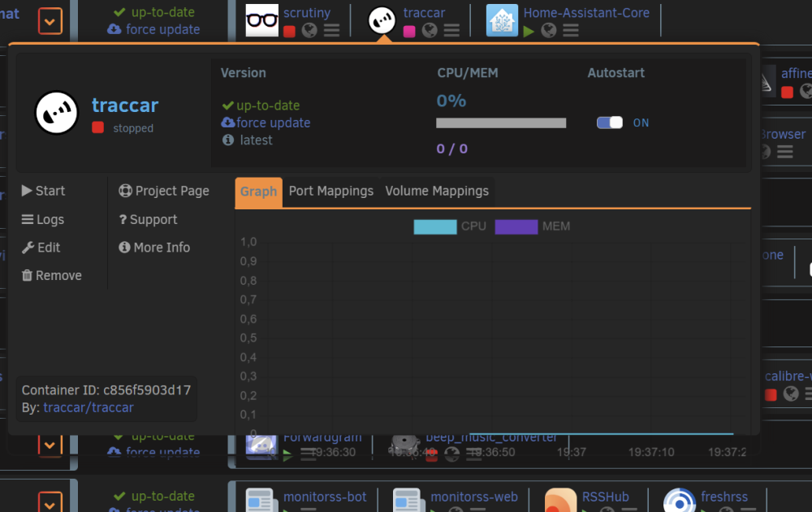Click freshrss container name
The width and height of the screenshot is (812, 512).
tap(724, 497)
